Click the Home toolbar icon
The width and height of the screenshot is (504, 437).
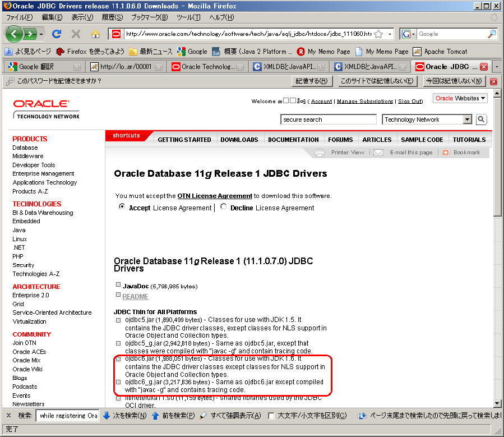tap(95, 34)
